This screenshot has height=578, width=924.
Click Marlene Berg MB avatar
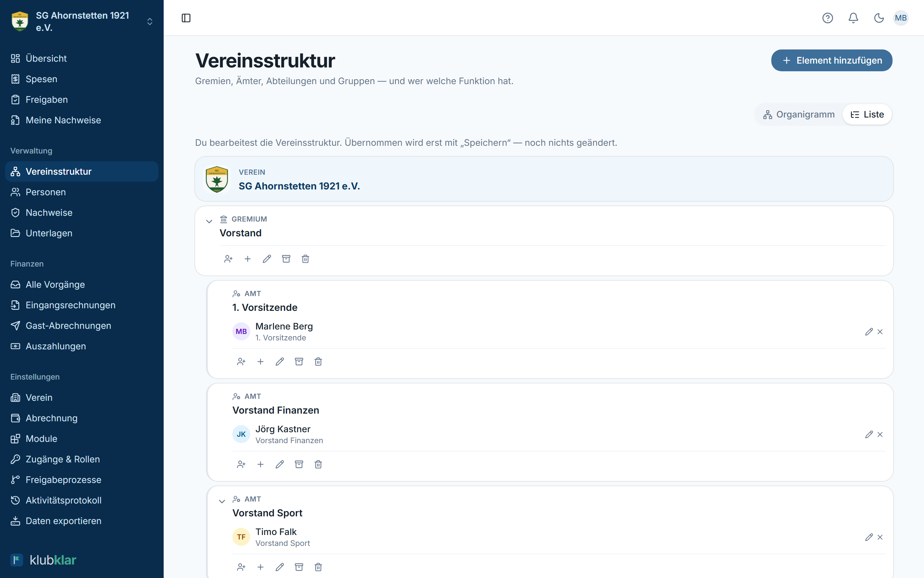click(241, 331)
